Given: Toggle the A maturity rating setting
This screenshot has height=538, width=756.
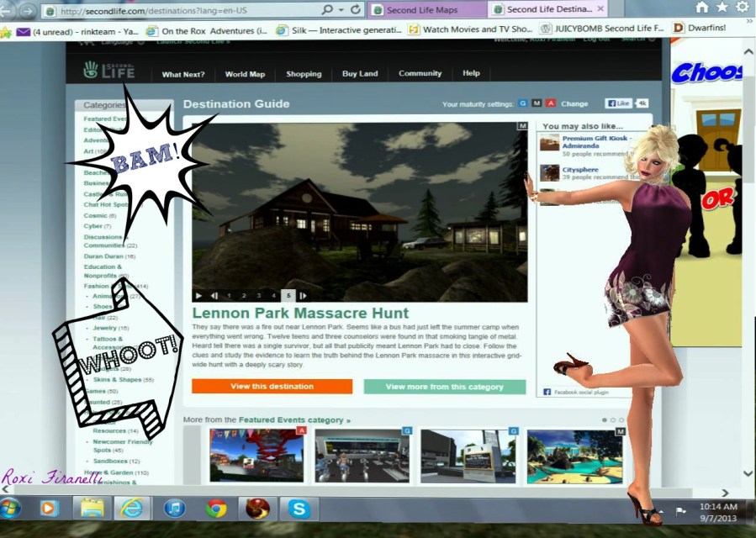Looking at the screenshot, I should pos(551,103).
